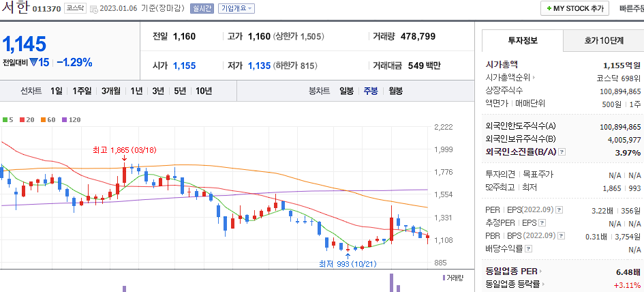Select the 월봉 candle chart
The height and width of the screenshot is (292, 644).
coord(395,91)
